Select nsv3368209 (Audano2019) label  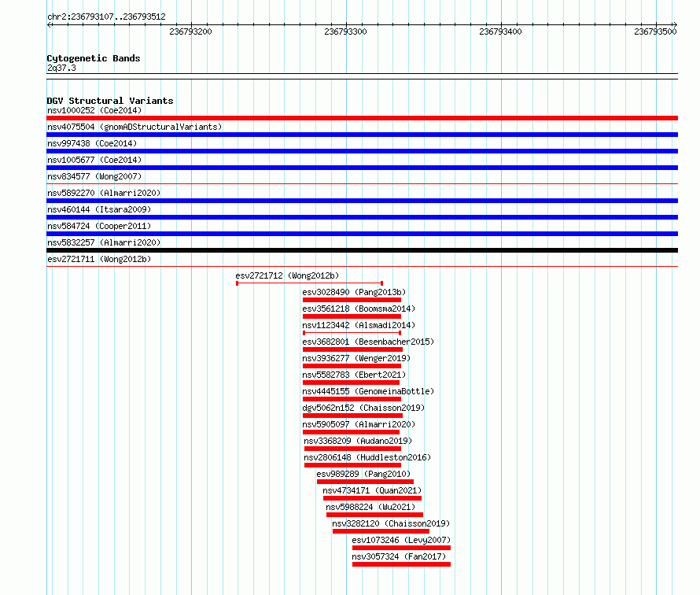pos(358,441)
